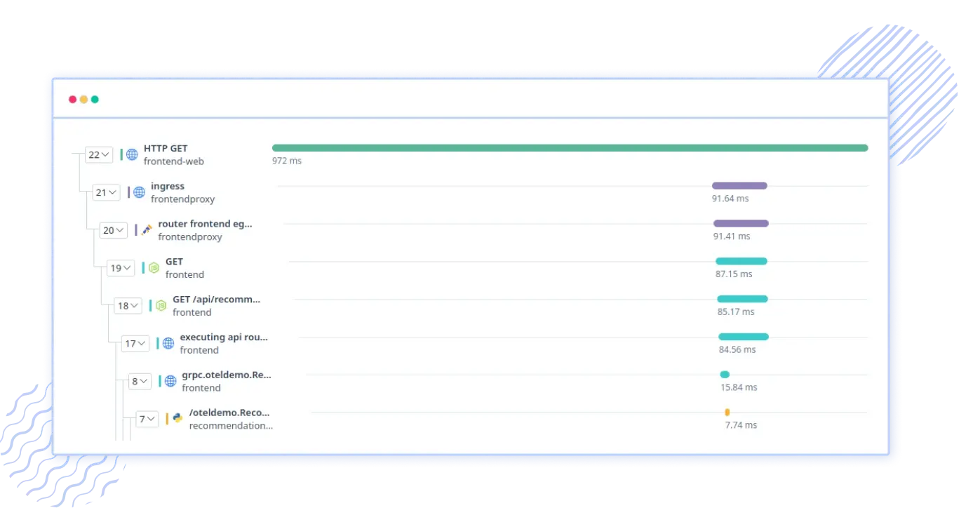Collapse the span group with 18 children
This screenshot has width=980, height=508.
coord(128,305)
